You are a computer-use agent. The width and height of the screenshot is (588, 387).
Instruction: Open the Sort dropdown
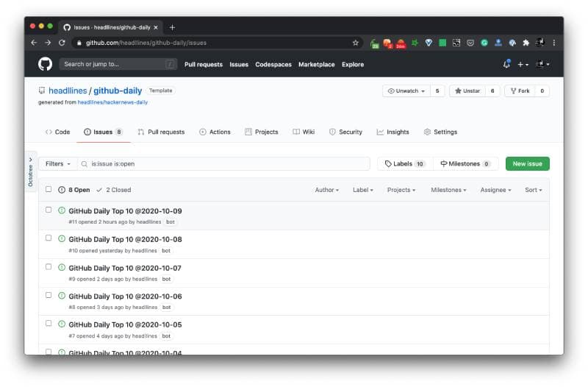(534, 190)
